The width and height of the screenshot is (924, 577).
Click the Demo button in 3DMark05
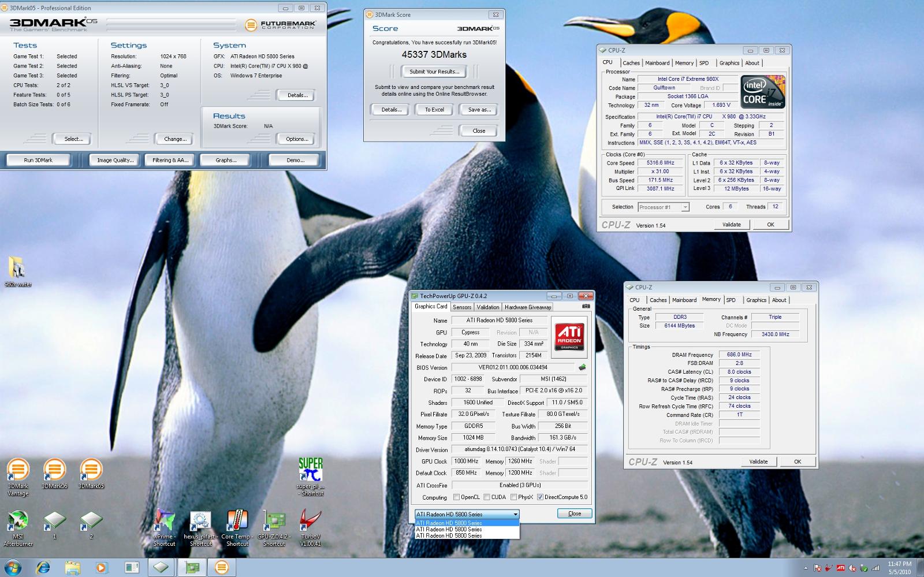pos(295,160)
